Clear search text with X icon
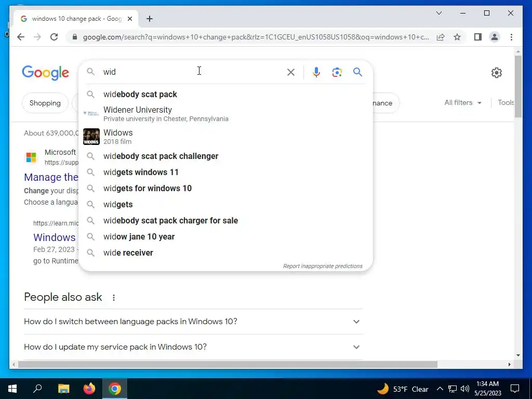The image size is (532, 399). pyautogui.click(x=291, y=72)
